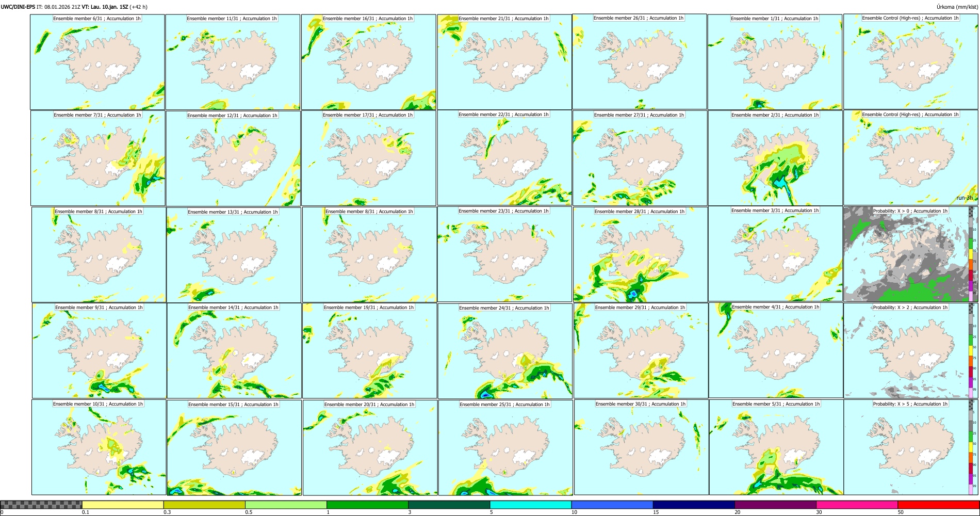
Task: Click the 'Ensemble member 15/31 ; Accumulation 1h' label
Action: (234, 405)
